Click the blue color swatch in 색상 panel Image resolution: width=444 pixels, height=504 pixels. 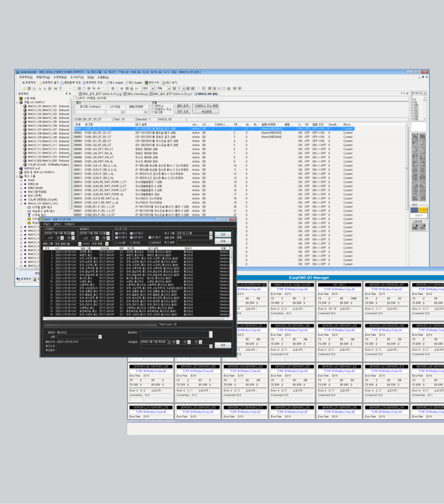(x=414, y=210)
